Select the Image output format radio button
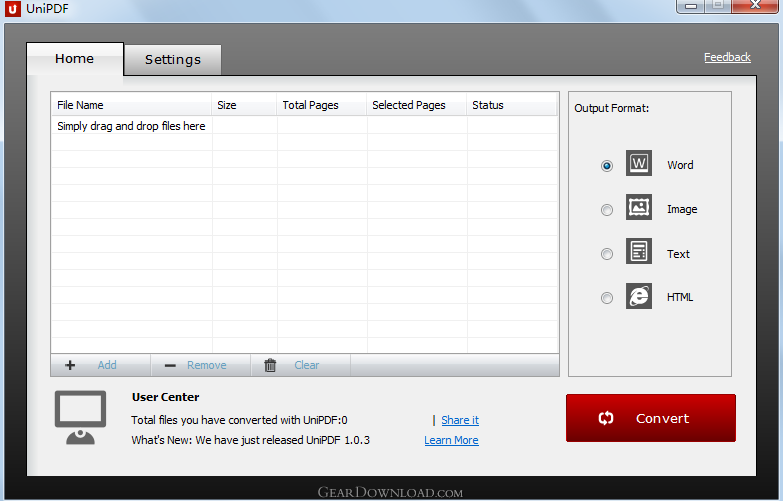This screenshot has height=501, width=783. click(x=607, y=210)
